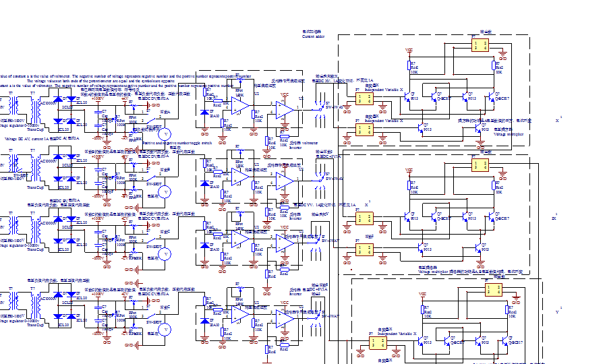The height and width of the screenshot is (364, 607).
Task: Click the "Current adder" text label
Action: pos(314,37)
